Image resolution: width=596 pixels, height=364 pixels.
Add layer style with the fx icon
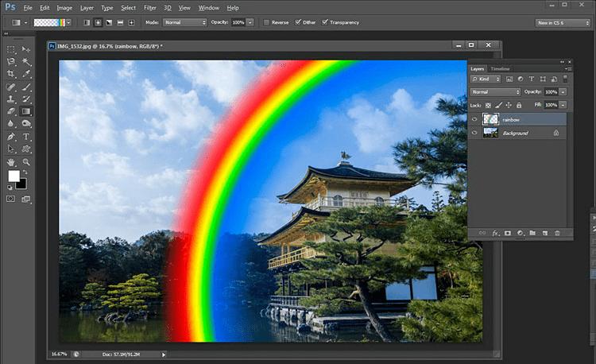click(494, 233)
